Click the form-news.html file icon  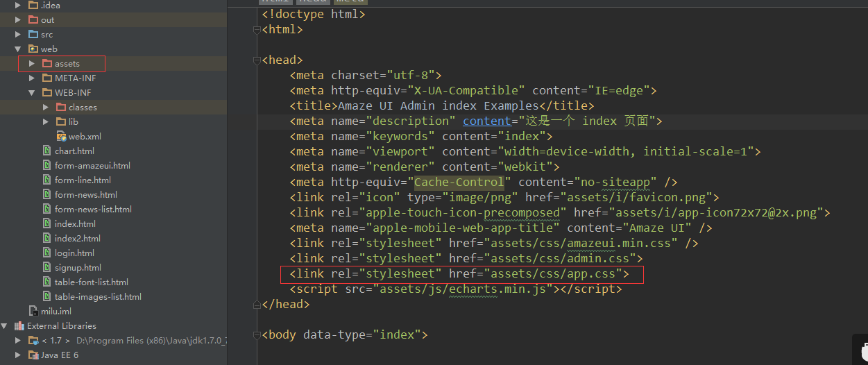coord(48,194)
